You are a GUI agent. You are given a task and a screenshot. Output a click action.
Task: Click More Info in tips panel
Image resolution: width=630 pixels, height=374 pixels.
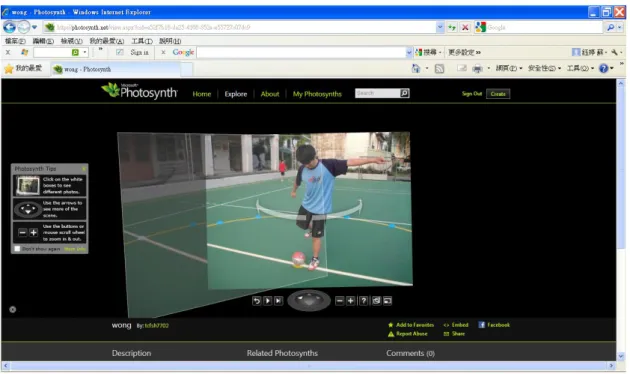(75, 249)
